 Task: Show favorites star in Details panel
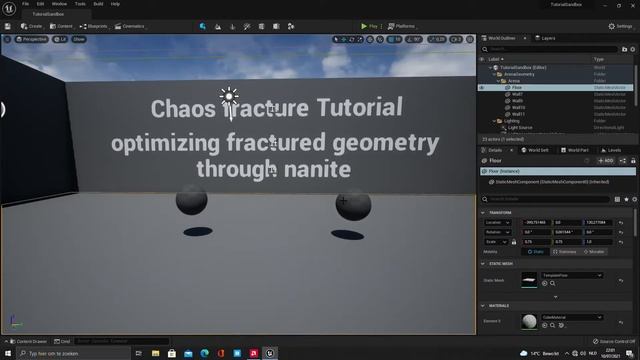click(627, 199)
